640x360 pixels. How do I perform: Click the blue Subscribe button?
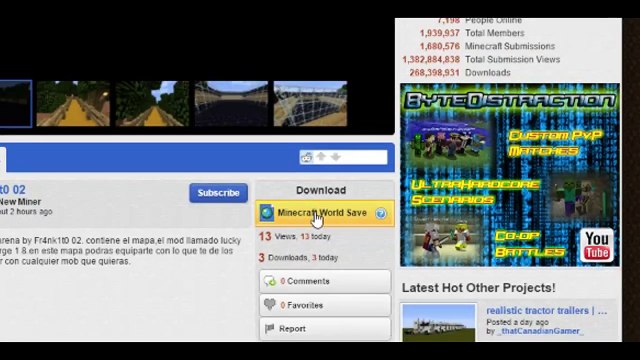pyautogui.click(x=218, y=193)
